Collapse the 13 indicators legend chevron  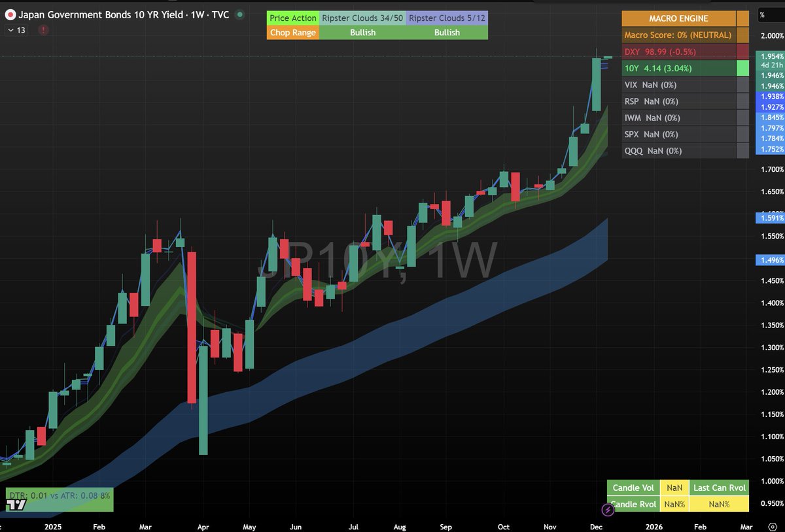[10, 30]
